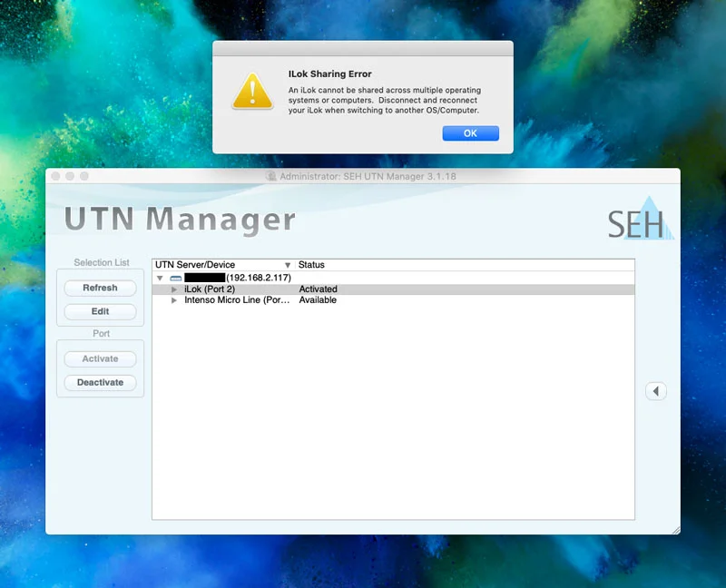Select the iLok (Port 2) row
The height and width of the screenshot is (588, 726).
393,289
